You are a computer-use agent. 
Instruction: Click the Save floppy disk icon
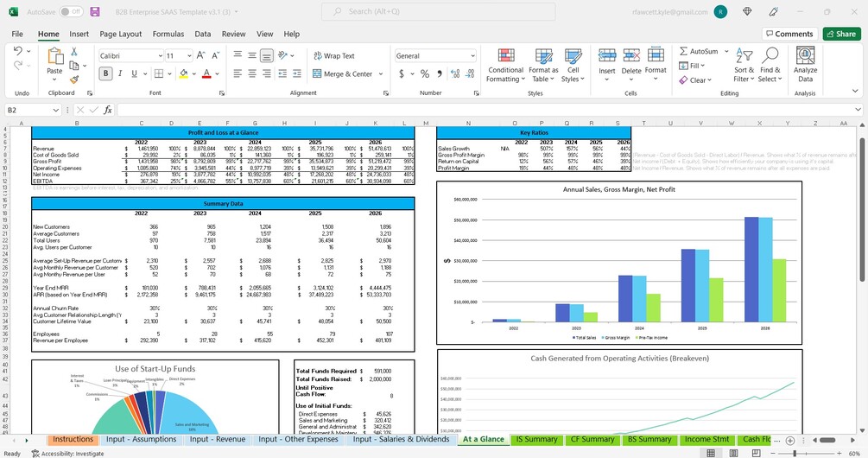[x=95, y=11]
